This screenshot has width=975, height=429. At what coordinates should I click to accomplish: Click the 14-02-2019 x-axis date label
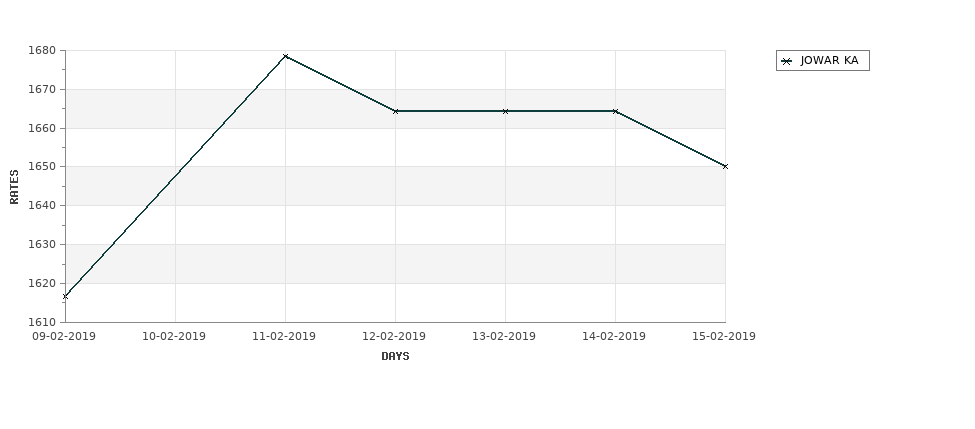(614, 337)
